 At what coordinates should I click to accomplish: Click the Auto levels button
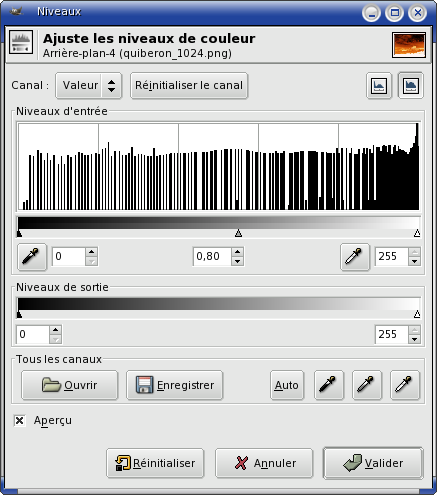(x=287, y=385)
